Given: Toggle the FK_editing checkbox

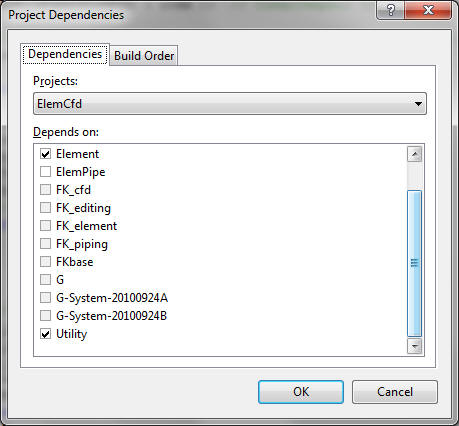Looking at the screenshot, I should [45, 208].
